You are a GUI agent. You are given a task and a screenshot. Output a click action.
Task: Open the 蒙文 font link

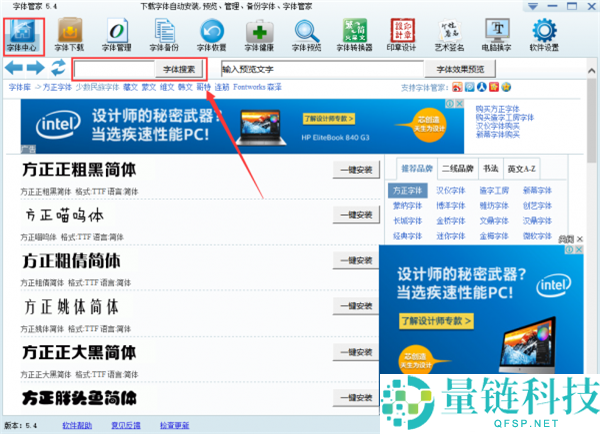(x=148, y=87)
